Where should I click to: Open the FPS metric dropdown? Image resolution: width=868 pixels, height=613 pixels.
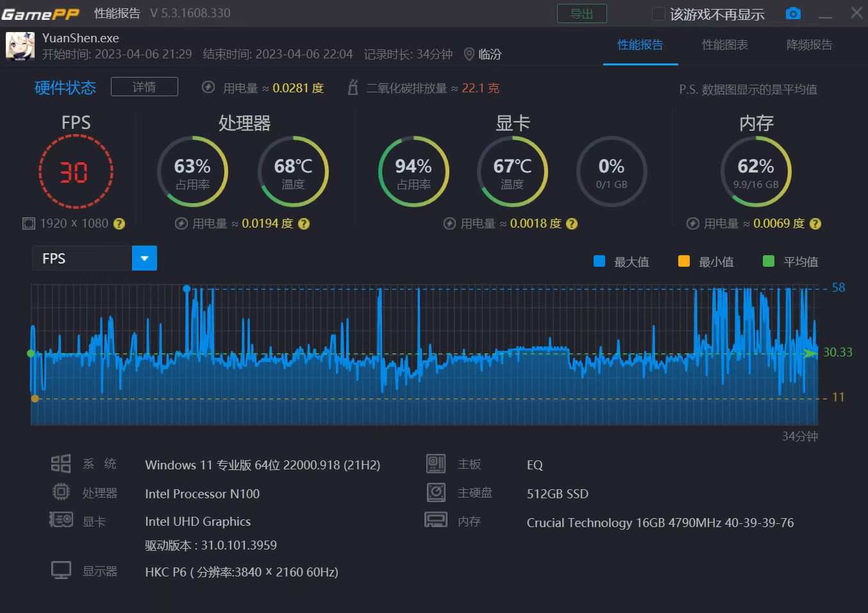click(x=144, y=258)
